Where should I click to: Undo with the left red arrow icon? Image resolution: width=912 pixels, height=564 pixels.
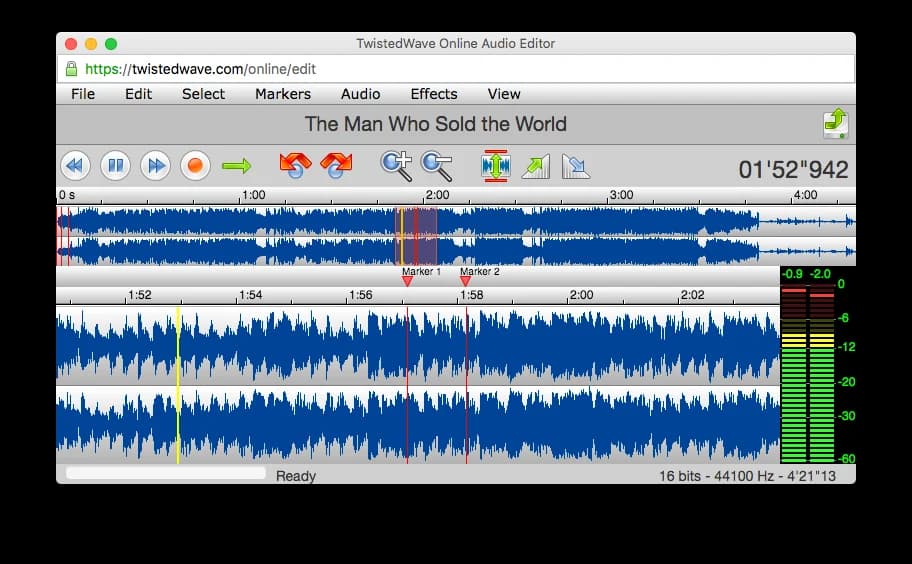pyautogui.click(x=295, y=166)
